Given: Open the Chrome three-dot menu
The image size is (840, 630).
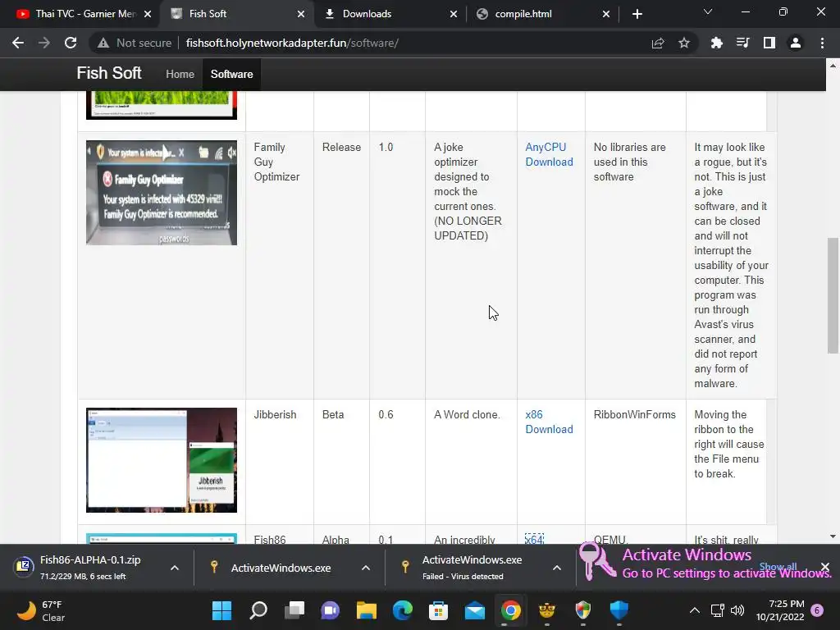Looking at the screenshot, I should tap(822, 43).
